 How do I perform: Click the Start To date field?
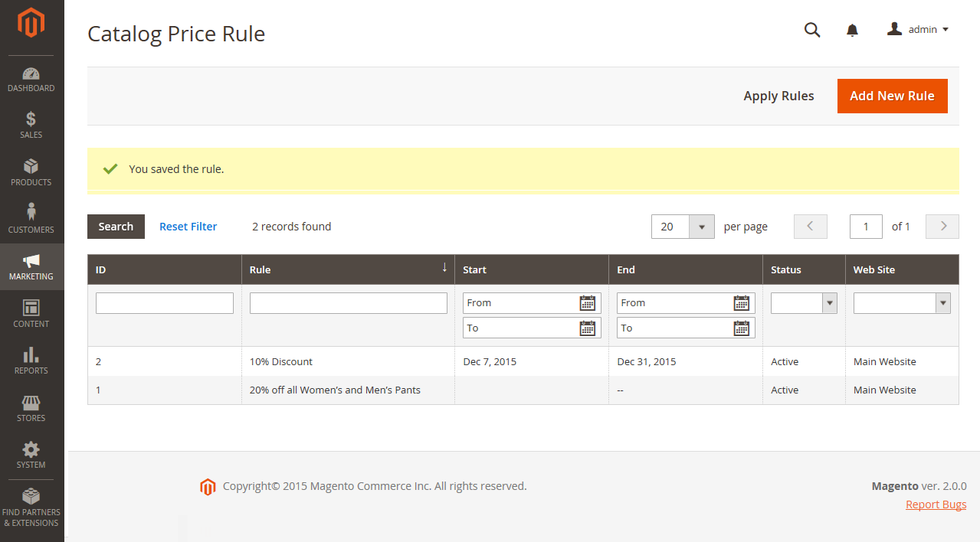click(532, 328)
